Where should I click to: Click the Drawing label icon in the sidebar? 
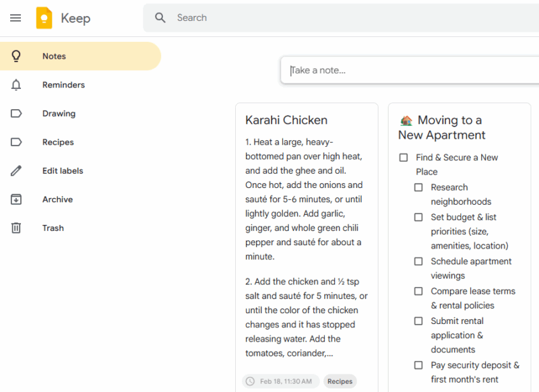tap(16, 113)
